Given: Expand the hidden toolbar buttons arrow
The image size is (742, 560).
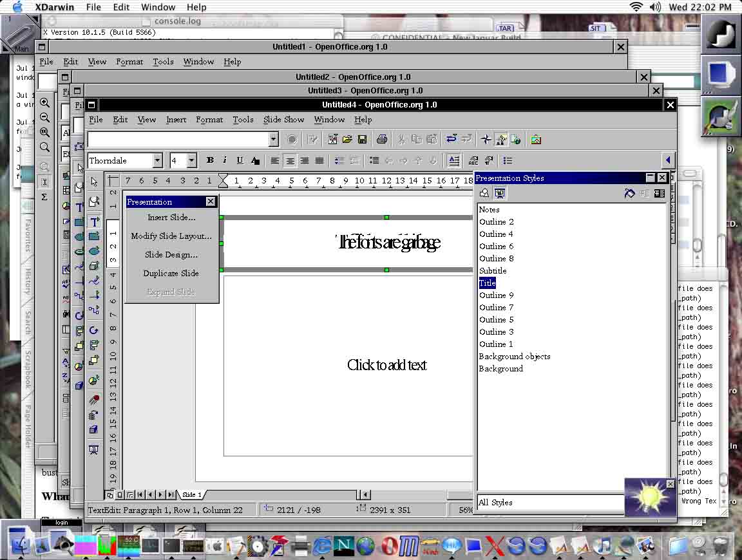Looking at the screenshot, I should point(668,160).
